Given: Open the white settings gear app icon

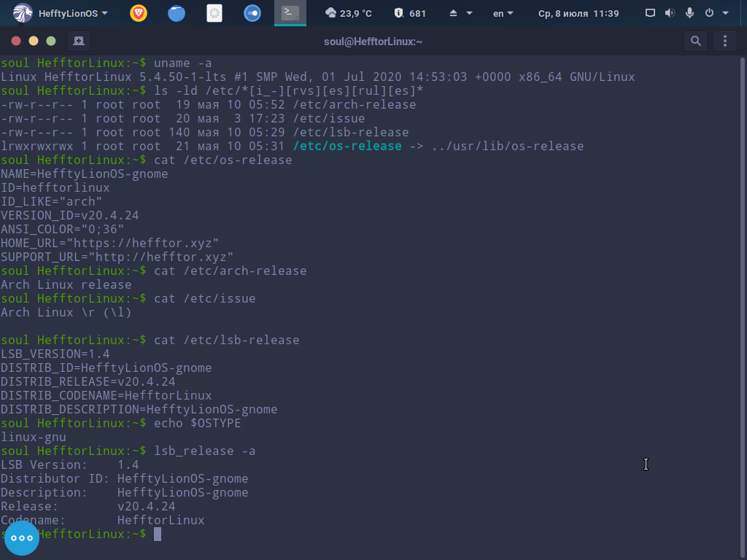Looking at the screenshot, I should tap(214, 13).
